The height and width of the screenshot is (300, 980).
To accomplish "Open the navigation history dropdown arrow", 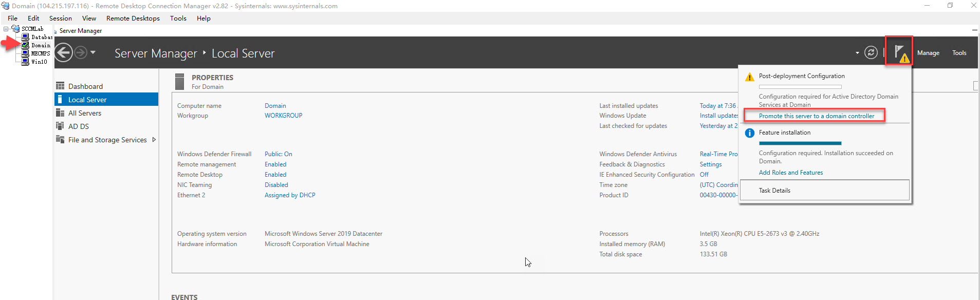I will click(93, 52).
